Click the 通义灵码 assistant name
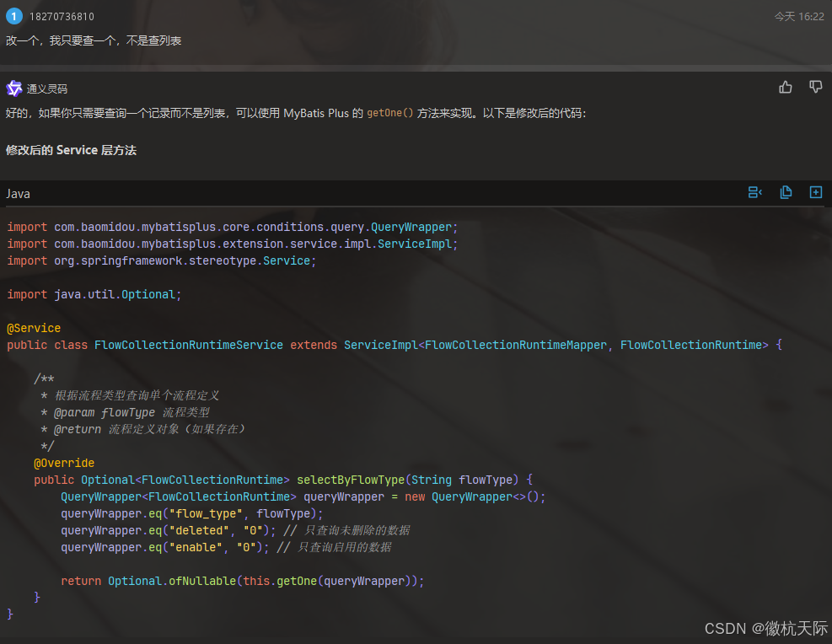 [47, 89]
